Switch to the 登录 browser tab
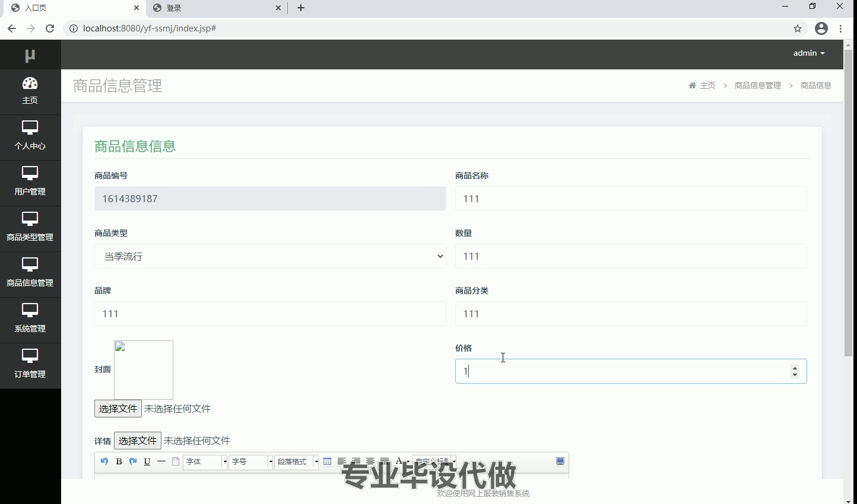Screen dimensions: 857x504 [217, 8]
